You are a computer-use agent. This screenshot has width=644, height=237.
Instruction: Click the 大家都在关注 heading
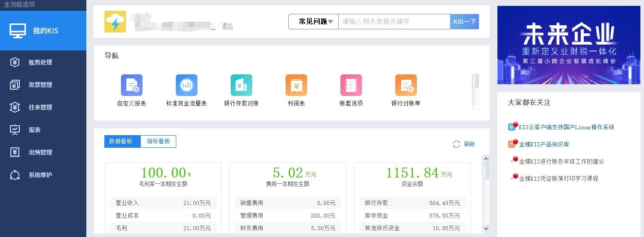click(529, 103)
